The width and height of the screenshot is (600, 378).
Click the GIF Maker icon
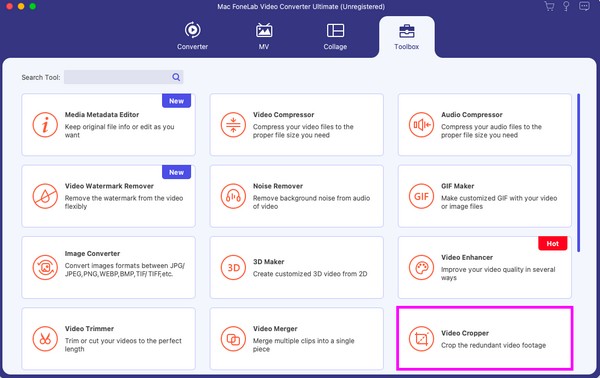(x=421, y=196)
